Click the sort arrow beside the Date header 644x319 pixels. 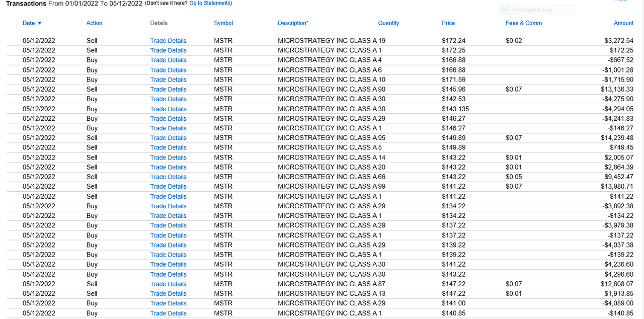tap(40, 23)
